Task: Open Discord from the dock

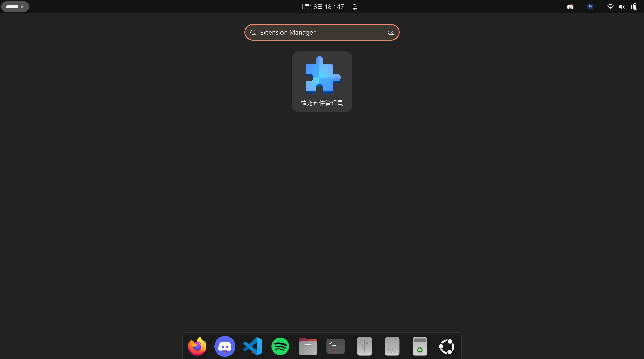Action: (225, 346)
